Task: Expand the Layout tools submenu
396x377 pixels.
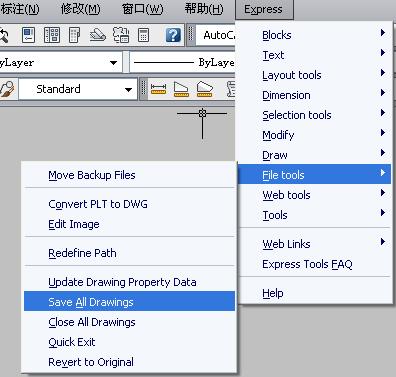Action: pos(314,75)
